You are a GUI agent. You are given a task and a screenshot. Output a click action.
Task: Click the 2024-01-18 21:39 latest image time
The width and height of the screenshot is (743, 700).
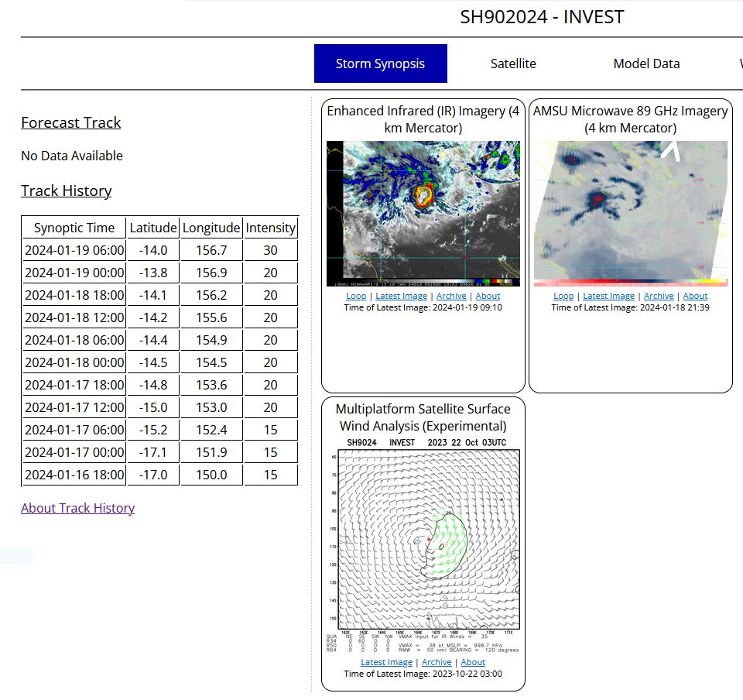[x=674, y=307]
